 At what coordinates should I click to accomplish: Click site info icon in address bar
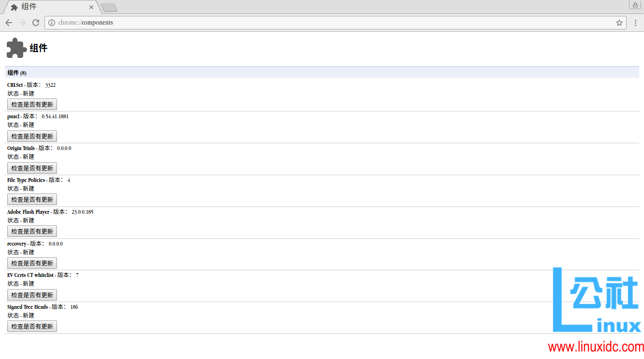point(52,23)
